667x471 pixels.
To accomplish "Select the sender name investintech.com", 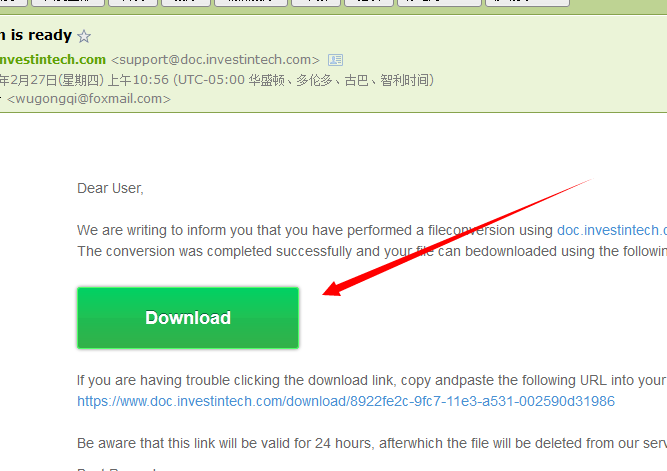I will (x=53, y=60).
